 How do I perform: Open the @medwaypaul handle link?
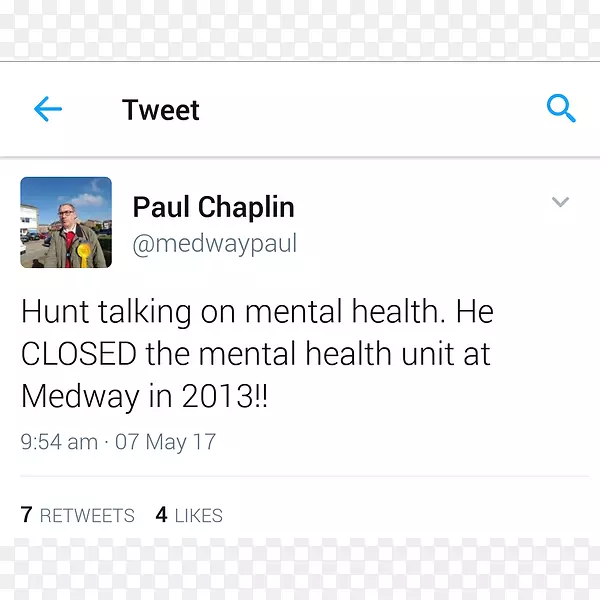click(x=215, y=244)
